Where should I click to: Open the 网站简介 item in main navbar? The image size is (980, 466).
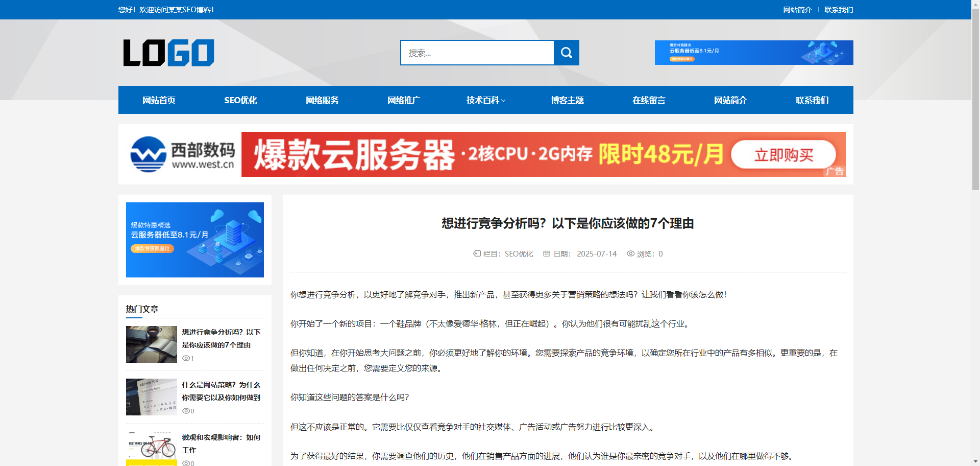[730, 100]
